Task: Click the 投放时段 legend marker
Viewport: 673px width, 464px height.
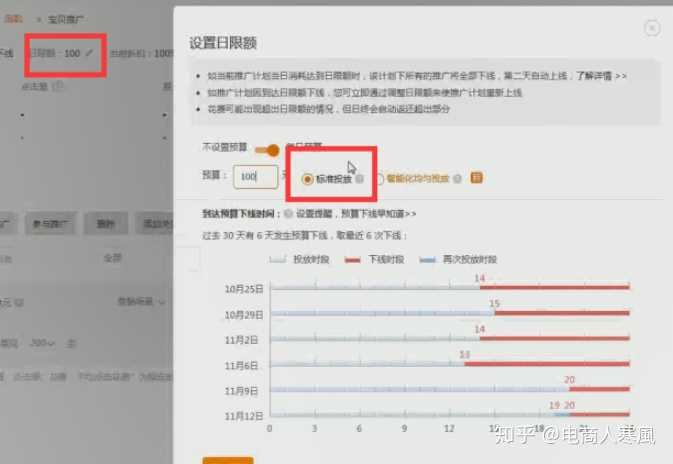Action: click(x=278, y=258)
